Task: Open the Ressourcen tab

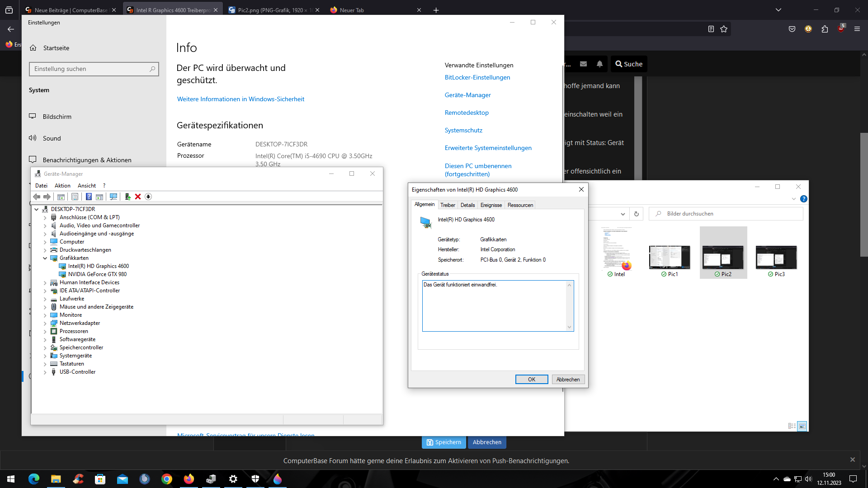Action: tap(520, 205)
